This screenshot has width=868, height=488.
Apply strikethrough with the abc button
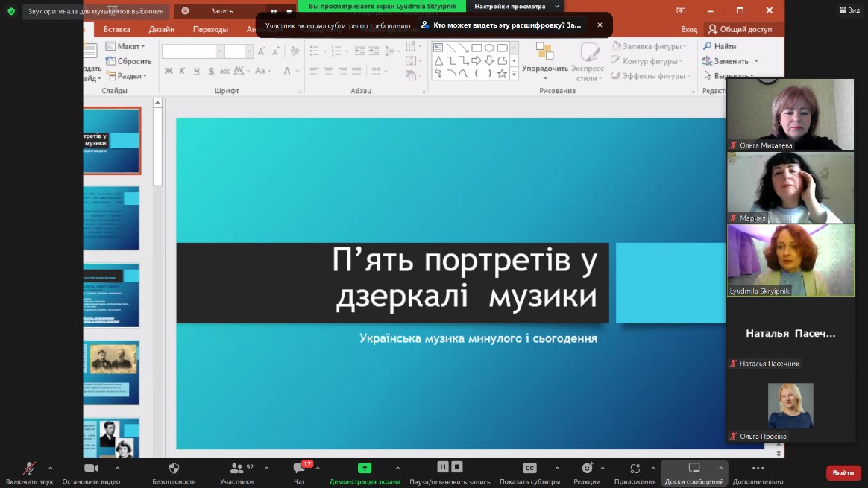(x=224, y=71)
